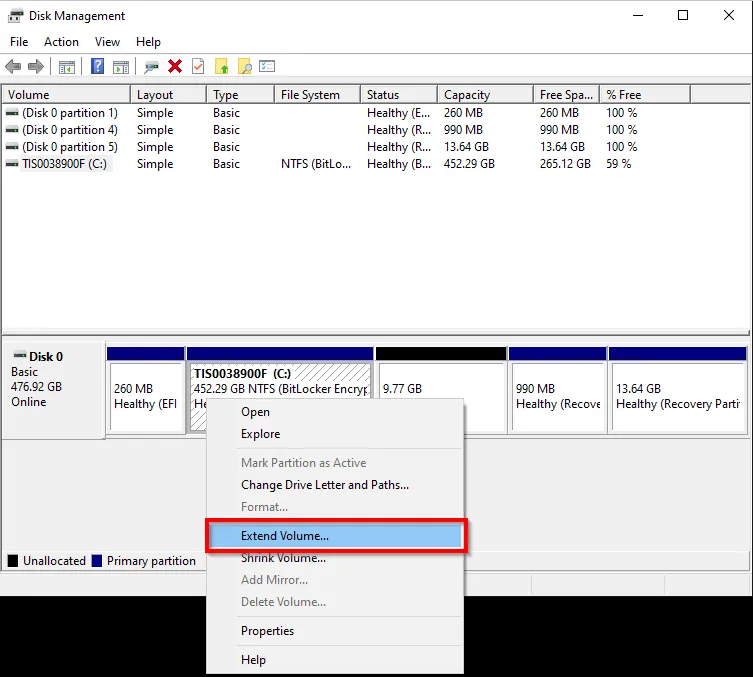Select Extend Volume in context menu
753x677 pixels.
335,536
